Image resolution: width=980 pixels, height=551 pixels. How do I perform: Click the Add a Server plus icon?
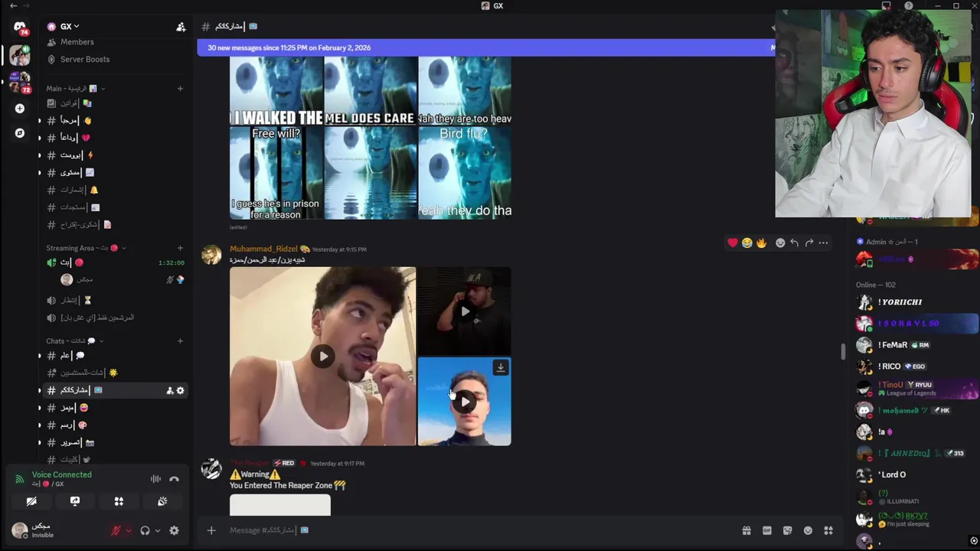[20, 109]
